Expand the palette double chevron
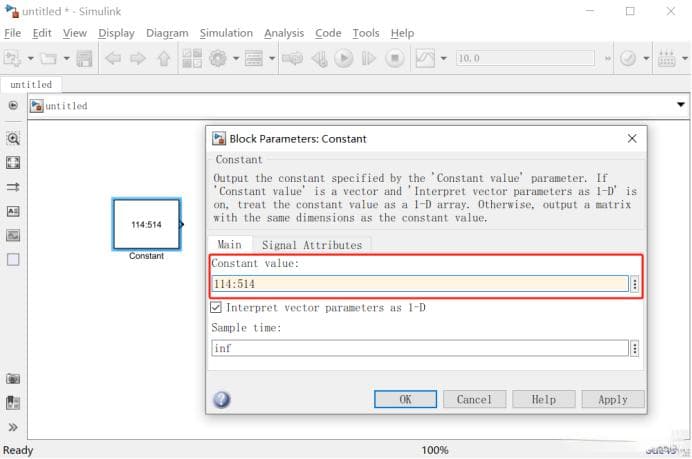 coord(13,427)
